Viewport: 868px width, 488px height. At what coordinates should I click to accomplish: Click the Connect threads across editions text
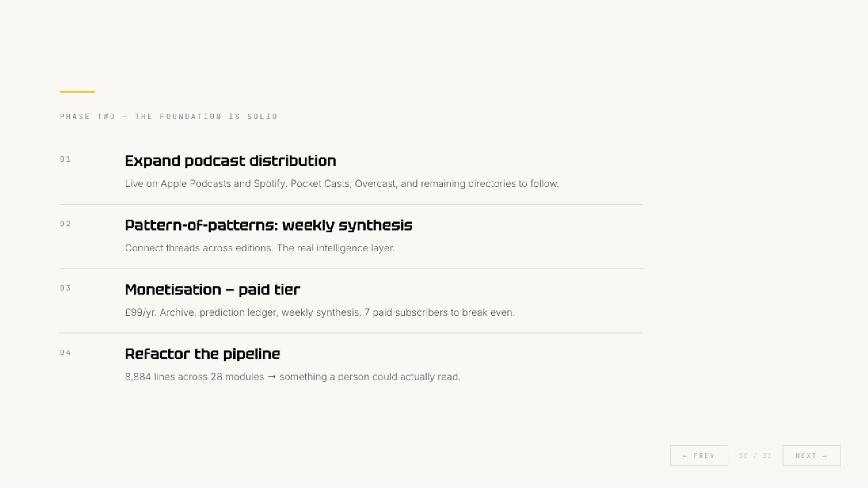point(260,248)
